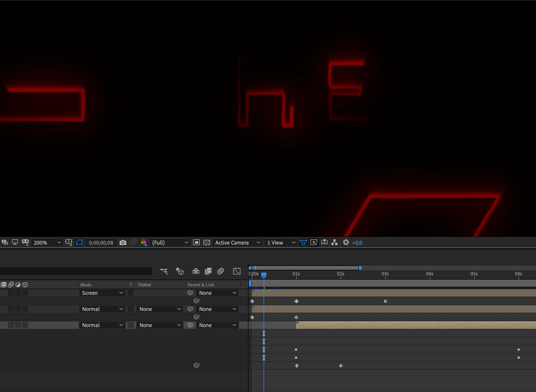
Task: Click the Choose grid and guide options icon
Action: point(69,242)
